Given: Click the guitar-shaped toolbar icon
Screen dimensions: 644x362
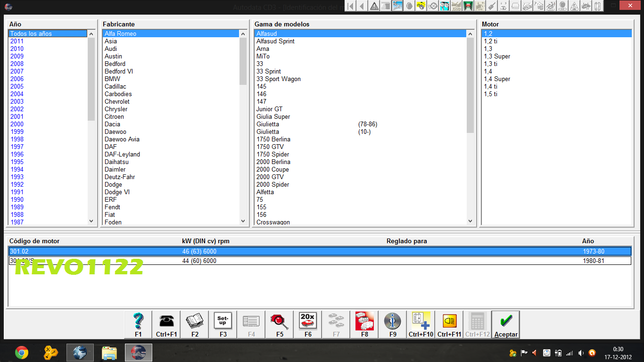Looking at the screenshot, I should [492, 6].
